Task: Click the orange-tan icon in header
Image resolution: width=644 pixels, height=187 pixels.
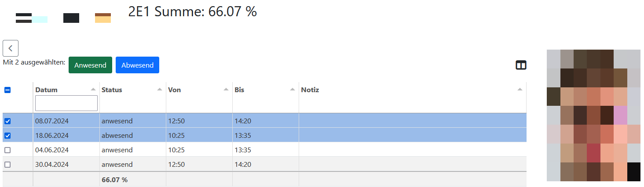Action: (x=103, y=18)
